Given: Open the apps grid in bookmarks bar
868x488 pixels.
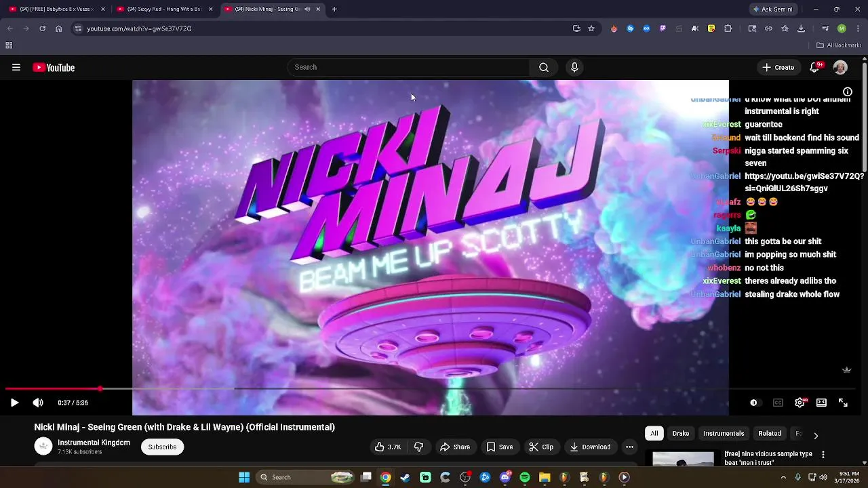Looking at the screenshot, I should (9, 45).
